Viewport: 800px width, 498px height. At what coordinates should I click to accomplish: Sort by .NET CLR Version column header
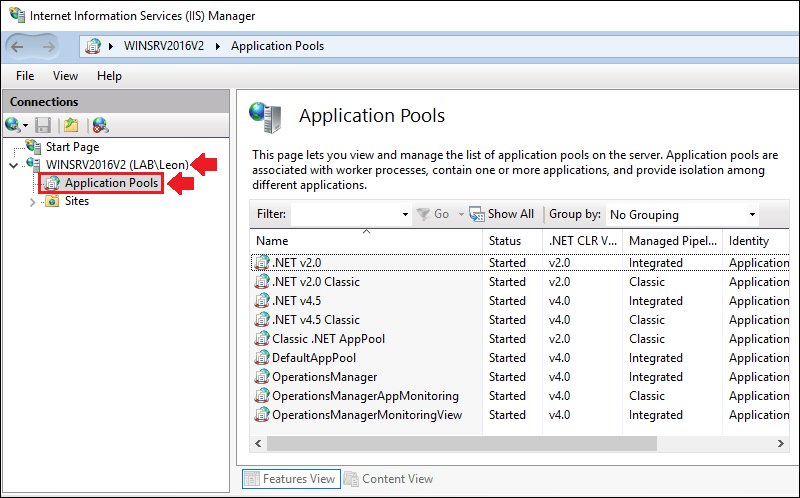[583, 241]
